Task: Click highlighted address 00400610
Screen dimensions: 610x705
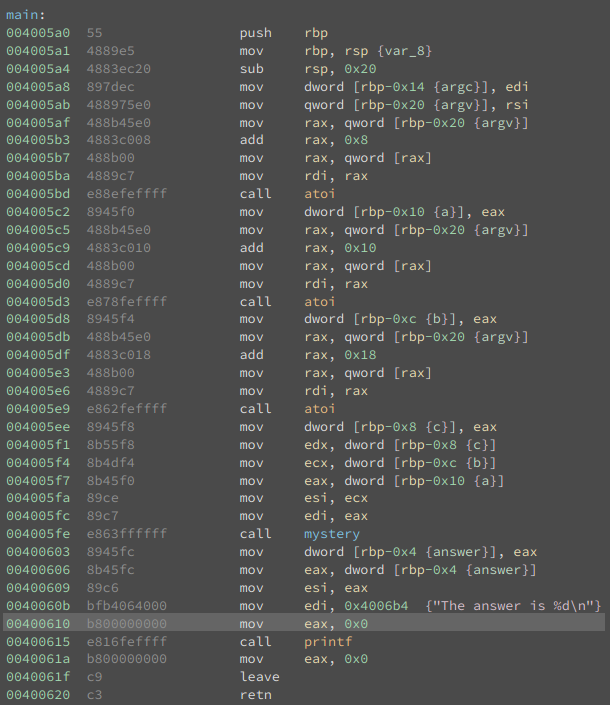Action: tap(38, 624)
